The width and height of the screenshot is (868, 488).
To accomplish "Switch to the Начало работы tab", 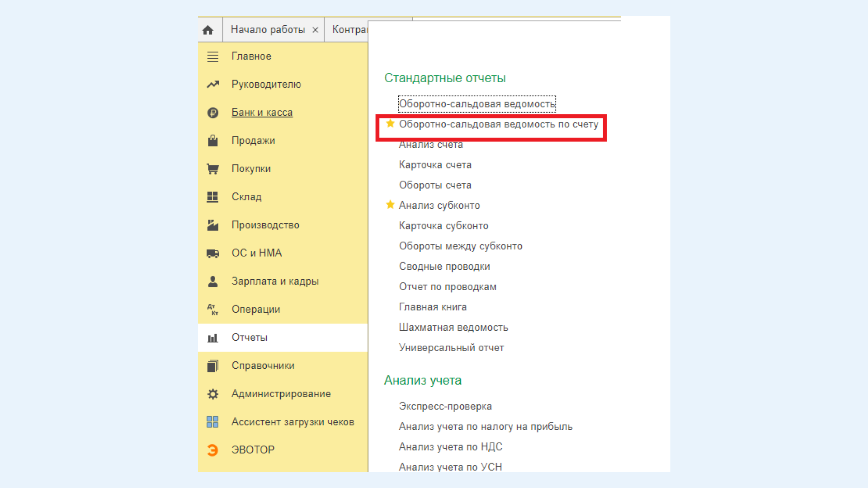I will [268, 30].
